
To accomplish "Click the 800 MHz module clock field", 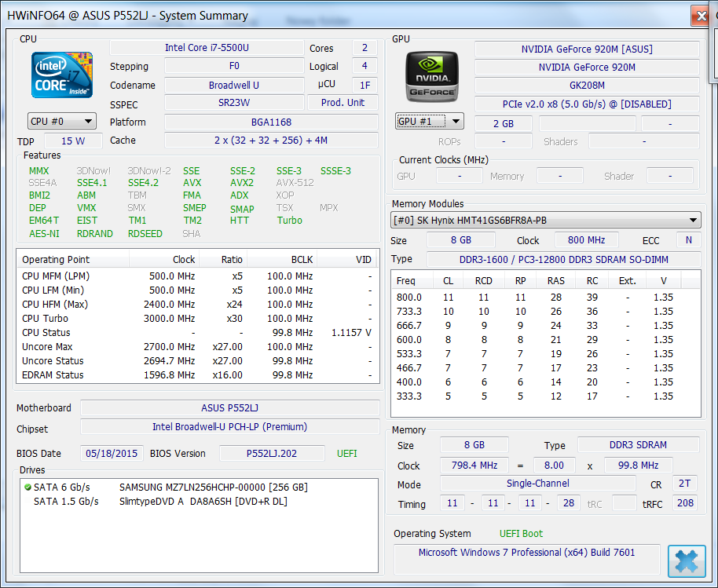I will click(x=586, y=240).
